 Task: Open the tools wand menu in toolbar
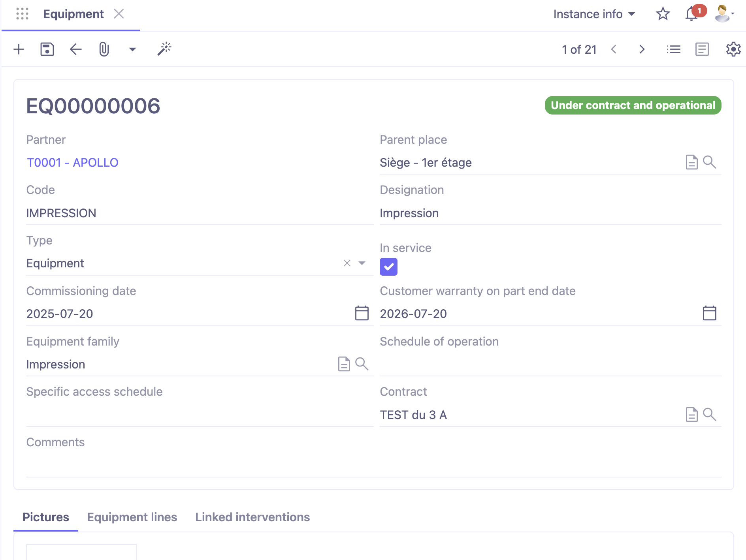click(x=165, y=49)
